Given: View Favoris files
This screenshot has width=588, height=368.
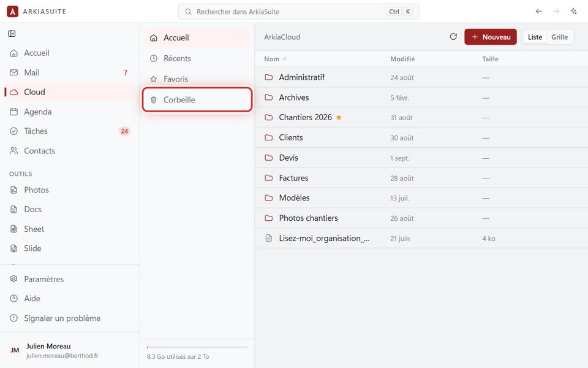Looking at the screenshot, I should 197,79.
